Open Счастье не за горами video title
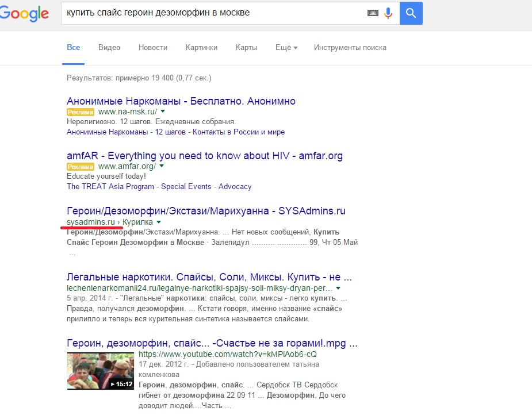 (x=212, y=343)
